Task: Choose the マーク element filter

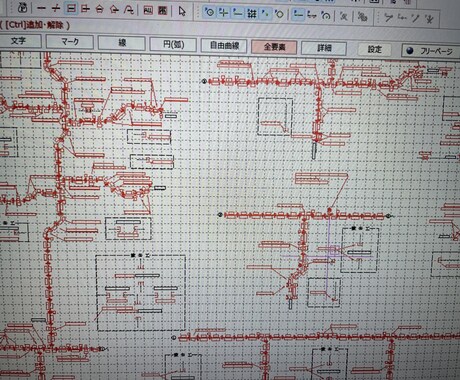Action: point(70,42)
